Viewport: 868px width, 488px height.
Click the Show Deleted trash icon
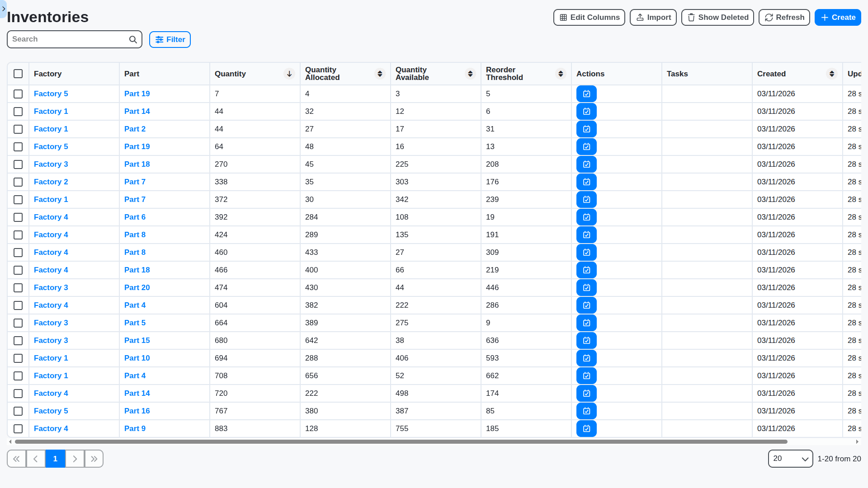click(x=691, y=17)
